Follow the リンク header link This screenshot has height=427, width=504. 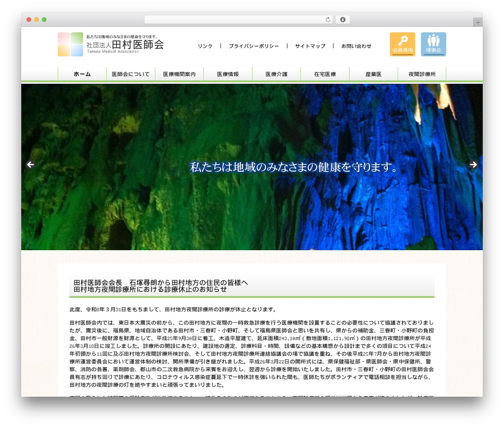coord(205,46)
